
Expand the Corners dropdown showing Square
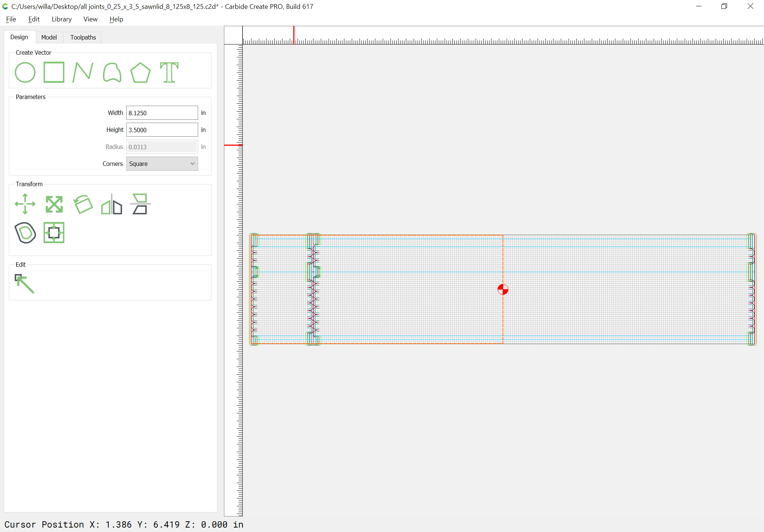tap(162, 164)
